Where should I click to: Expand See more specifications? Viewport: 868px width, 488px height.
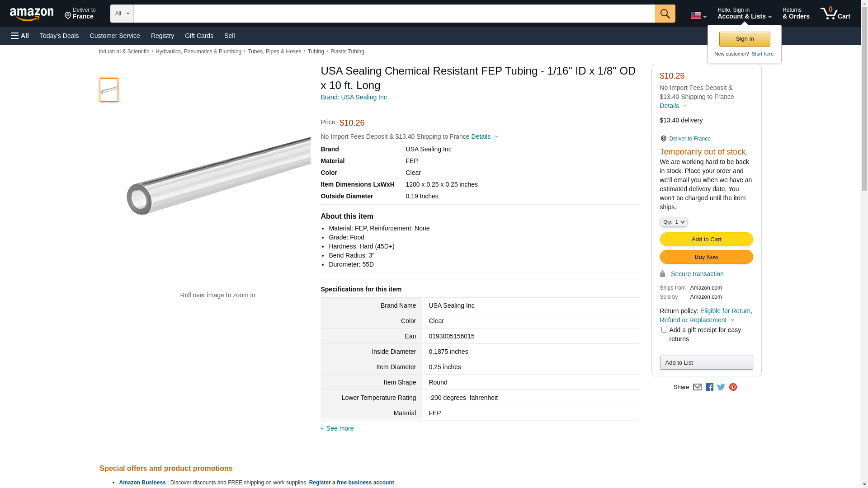(x=340, y=428)
